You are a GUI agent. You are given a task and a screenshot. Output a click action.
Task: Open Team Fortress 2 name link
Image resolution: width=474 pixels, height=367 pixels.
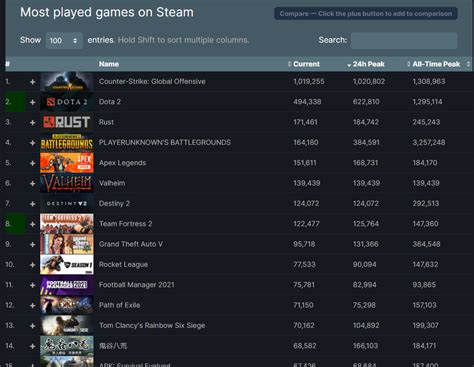click(125, 224)
